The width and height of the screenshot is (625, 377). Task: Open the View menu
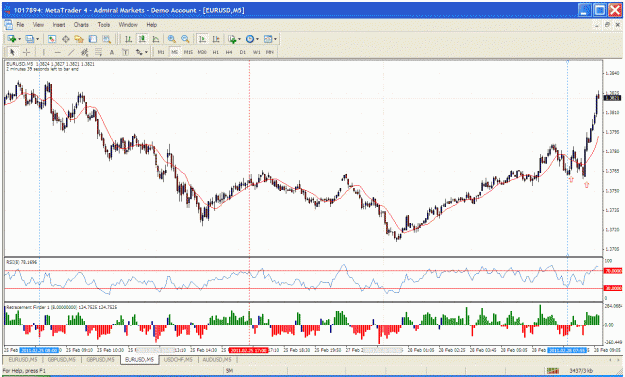38,25
